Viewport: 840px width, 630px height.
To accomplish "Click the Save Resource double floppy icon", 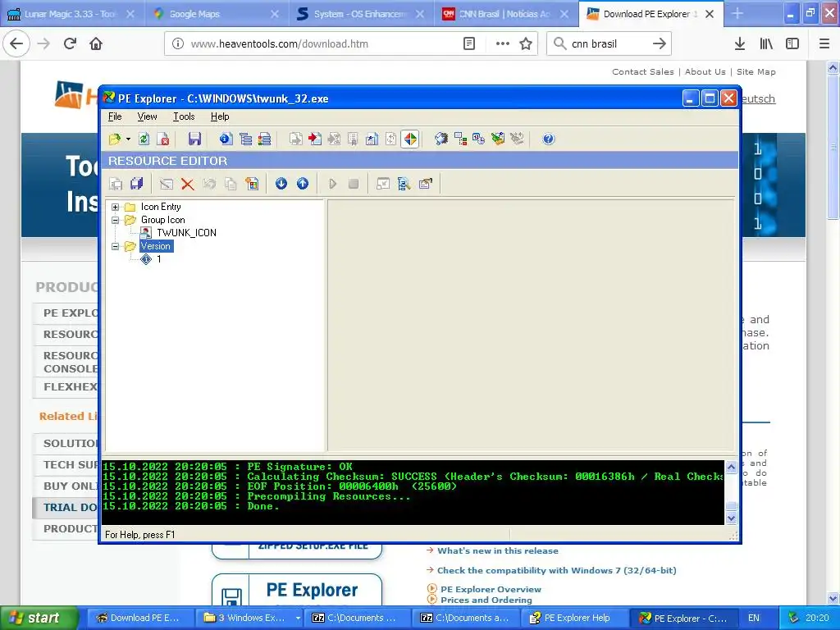I will [x=137, y=184].
